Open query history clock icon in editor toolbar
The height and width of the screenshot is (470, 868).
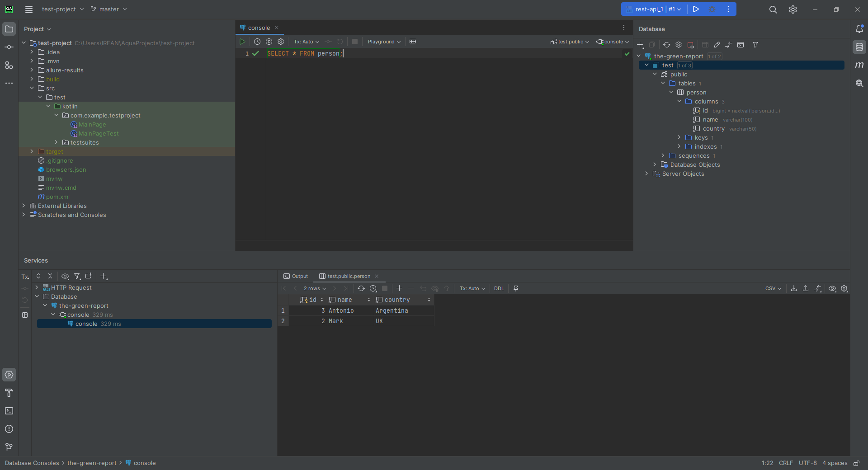[x=257, y=42]
